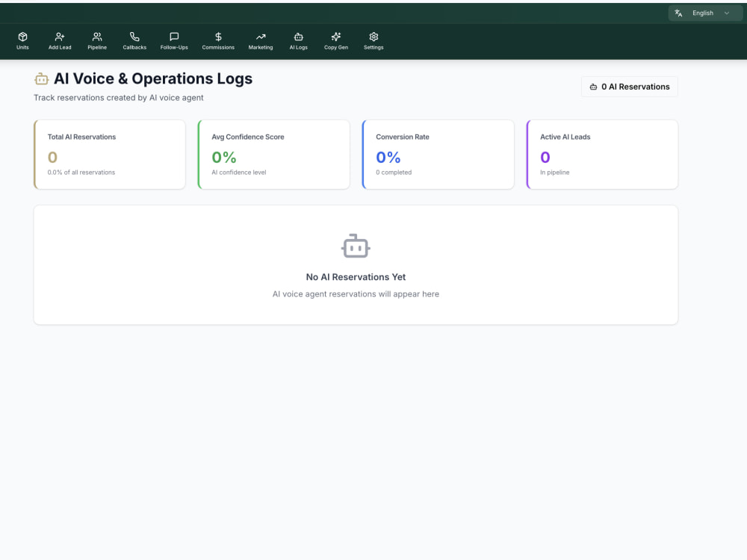Click '0.0% of all reservations' text
Image resolution: width=747 pixels, height=560 pixels.
[x=81, y=172]
